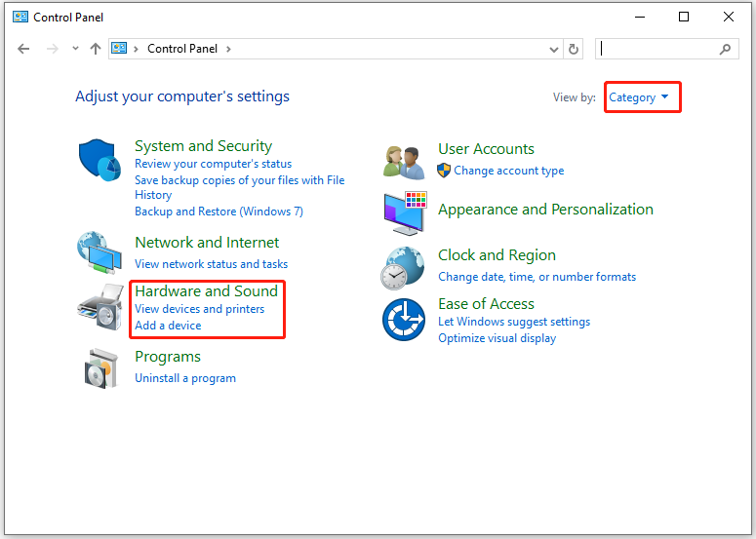Click the Ease of Access icon

point(404,320)
